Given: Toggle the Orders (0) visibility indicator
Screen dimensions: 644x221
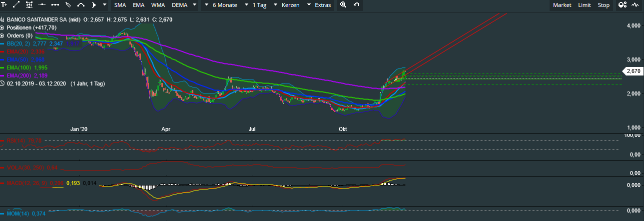Looking at the screenshot, I should coord(2,35).
